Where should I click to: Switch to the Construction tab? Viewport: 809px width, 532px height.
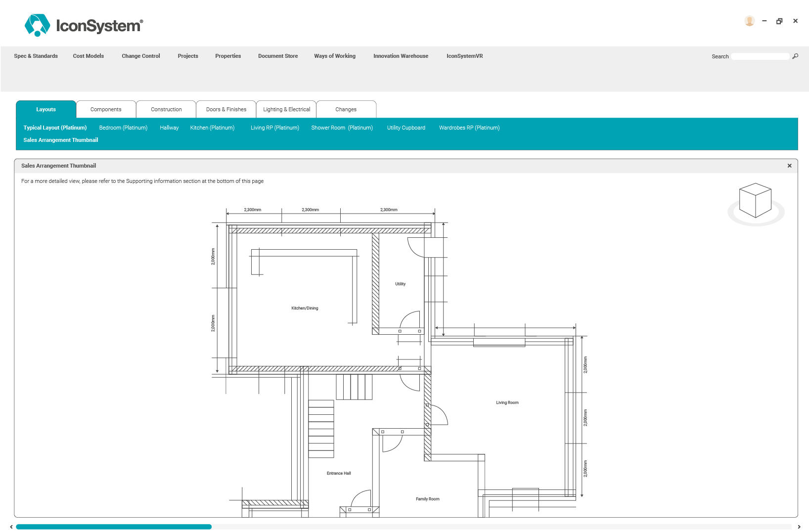point(166,109)
